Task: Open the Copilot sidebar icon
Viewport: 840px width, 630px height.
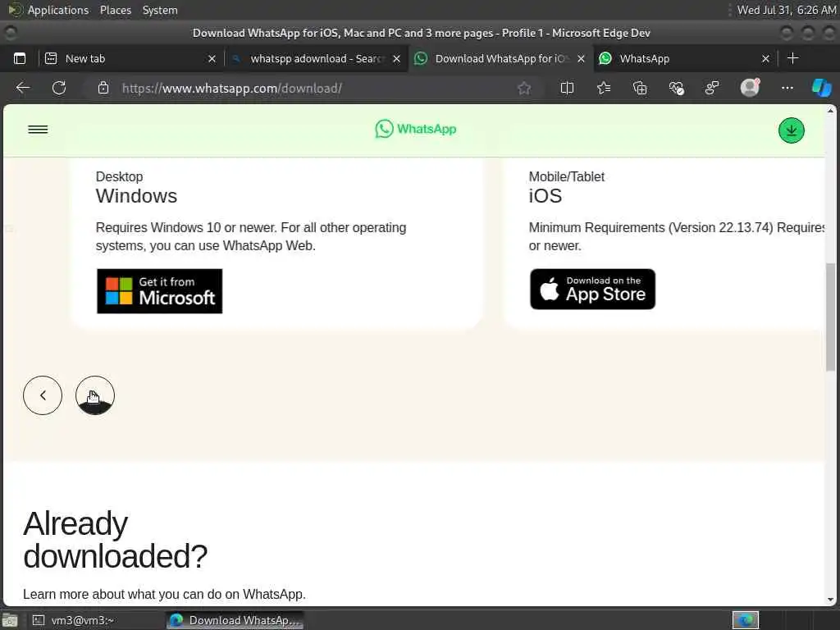Action: point(821,87)
